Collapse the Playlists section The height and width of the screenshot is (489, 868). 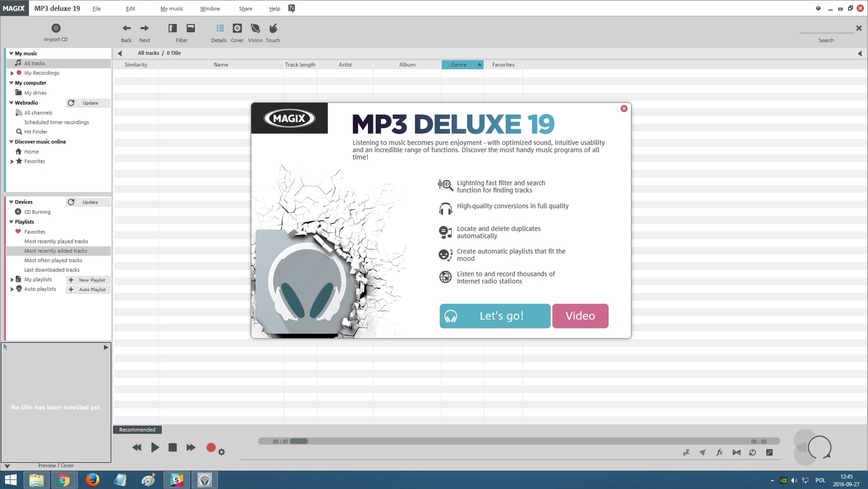pos(11,222)
